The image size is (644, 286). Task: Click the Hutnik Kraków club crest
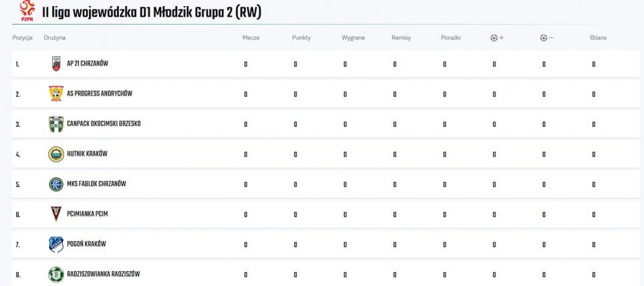pyautogui.click(x=56, y=154)
